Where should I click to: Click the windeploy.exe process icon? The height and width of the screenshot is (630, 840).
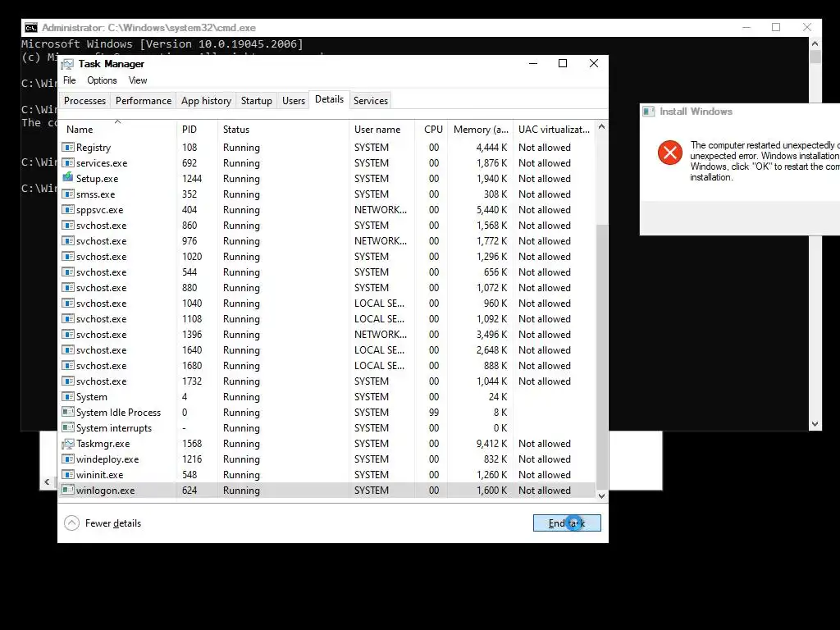pyautogui.click(x=68, y=459)
